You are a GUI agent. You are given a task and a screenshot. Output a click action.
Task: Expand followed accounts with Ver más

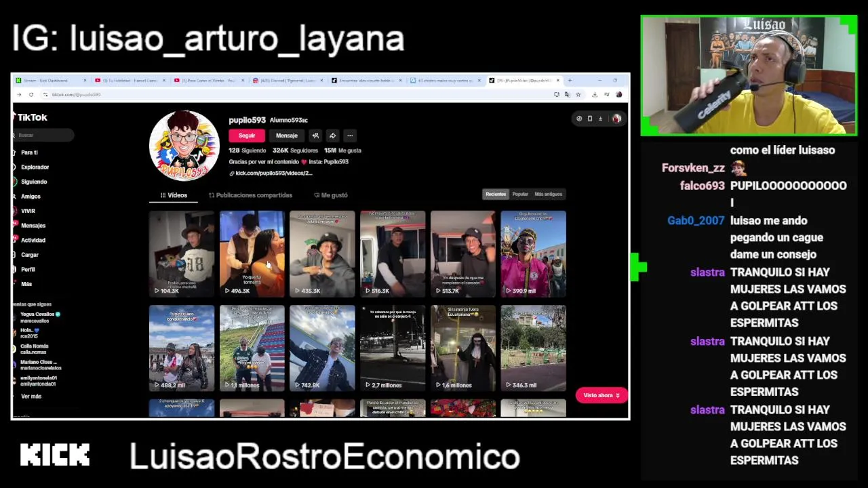pyautogui.click(x=31, y=396)
